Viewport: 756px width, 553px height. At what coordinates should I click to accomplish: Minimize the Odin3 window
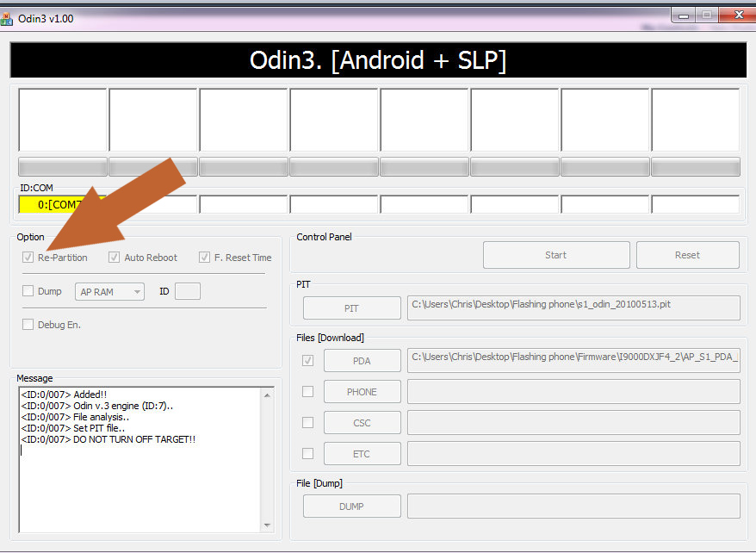683,16
